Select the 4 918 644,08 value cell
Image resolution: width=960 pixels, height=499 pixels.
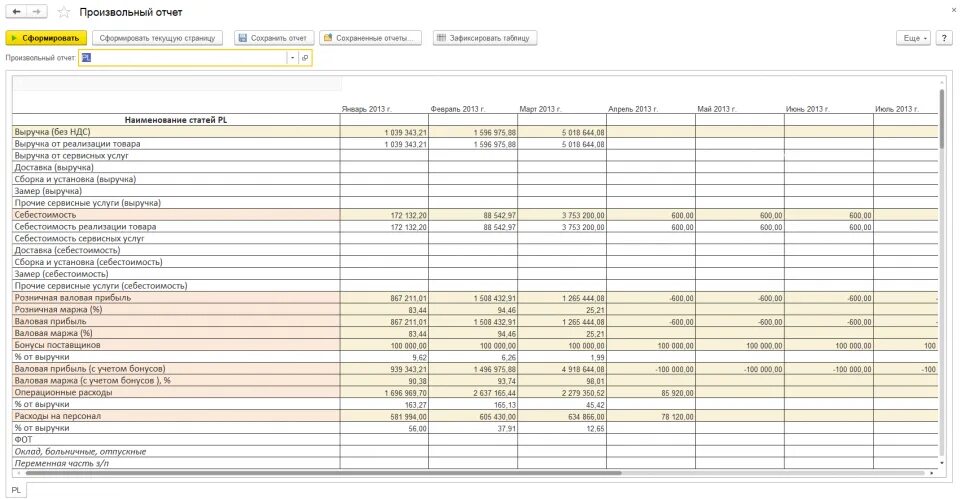click(561, 369)
